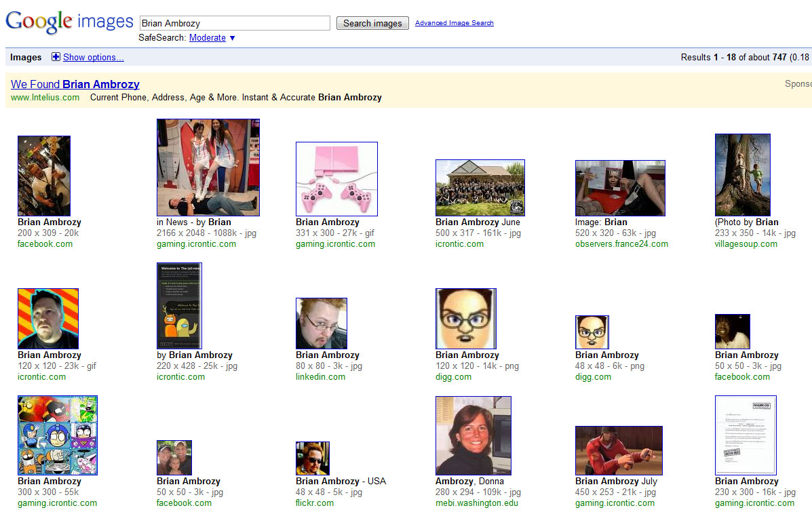Open the large Mii avatar thumbnail

pos(465,319)
